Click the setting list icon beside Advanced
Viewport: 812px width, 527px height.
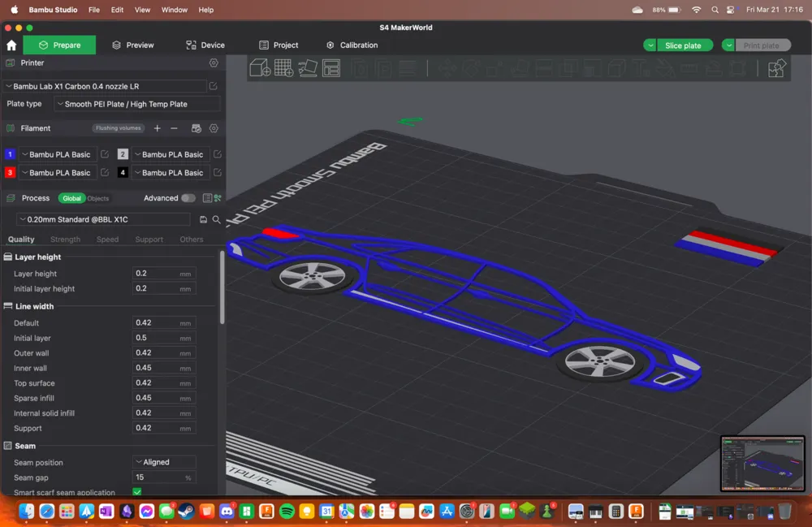click(207, 198)
